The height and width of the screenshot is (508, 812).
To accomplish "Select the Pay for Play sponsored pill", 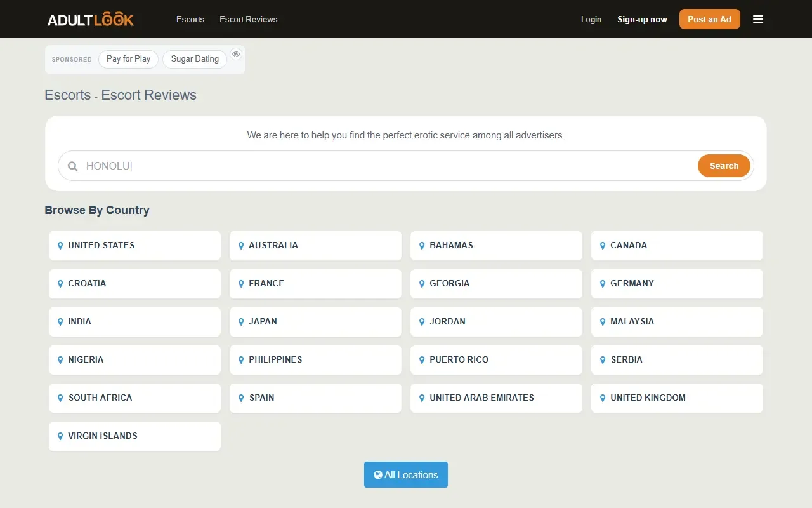I will pyautogui.click(x=129, y=59).
